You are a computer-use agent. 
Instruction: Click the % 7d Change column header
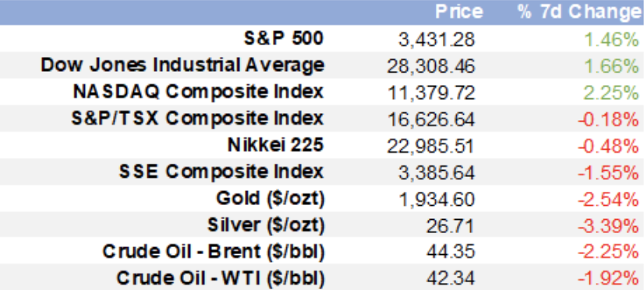[x=581, y=12]
